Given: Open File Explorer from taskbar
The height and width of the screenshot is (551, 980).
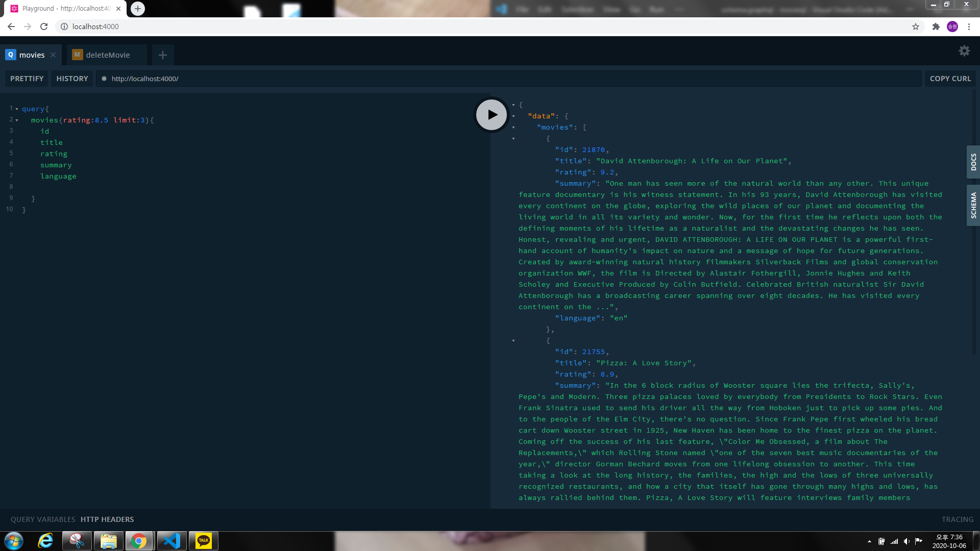Looking at the screenshot, I should coord(108,541).
